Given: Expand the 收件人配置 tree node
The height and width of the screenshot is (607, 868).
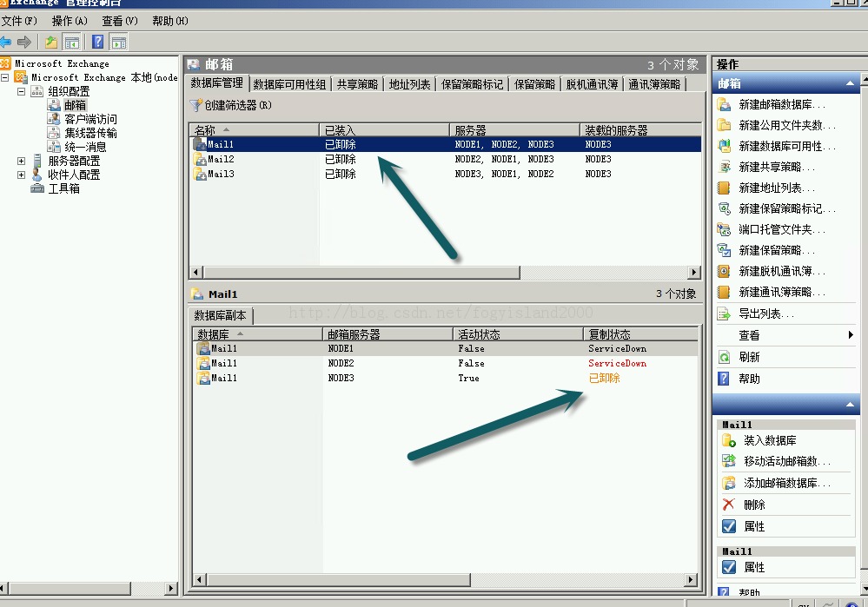Looking at the screenshot, I should coord(22,175).
